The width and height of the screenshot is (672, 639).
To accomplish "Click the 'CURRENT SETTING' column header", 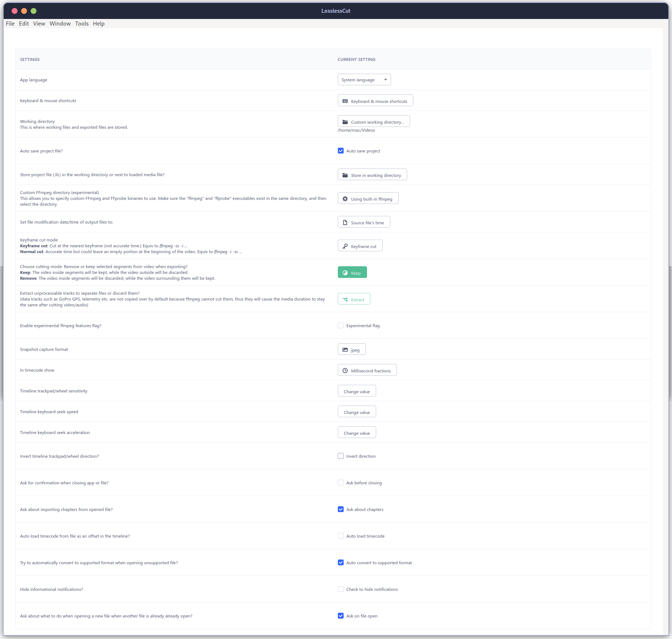I will pos(356,59).
